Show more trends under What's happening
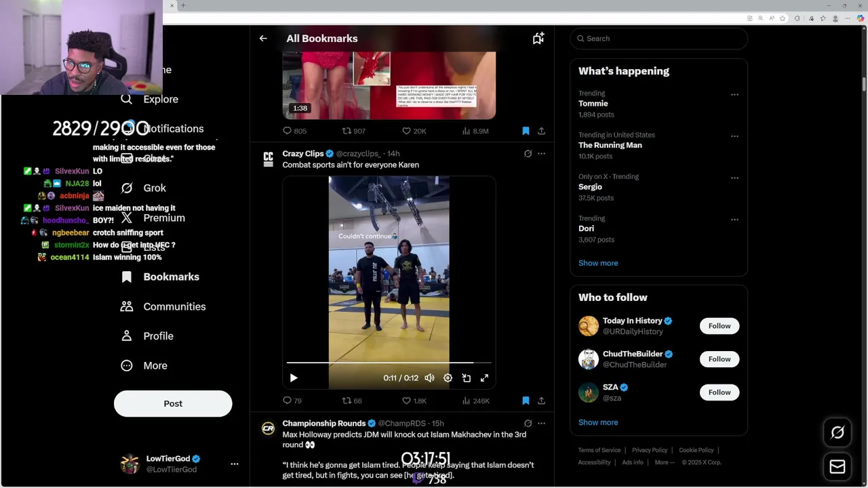Image resolution: width=868 pixels, height=488 pixels. (x=598, y=263)
